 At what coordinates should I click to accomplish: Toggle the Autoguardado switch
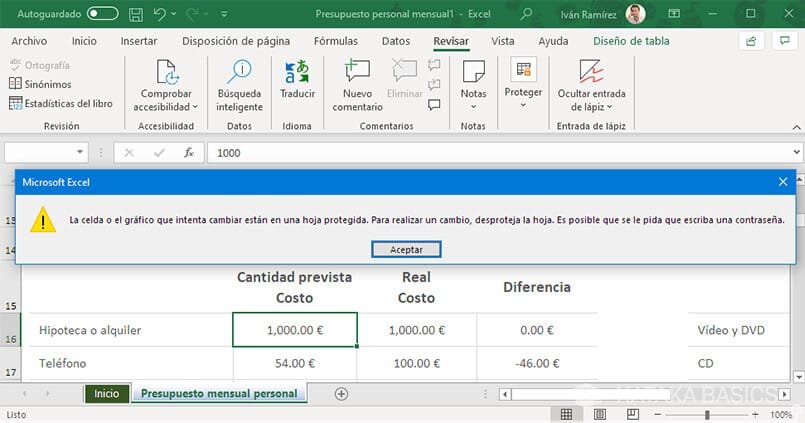click(102, 14)
